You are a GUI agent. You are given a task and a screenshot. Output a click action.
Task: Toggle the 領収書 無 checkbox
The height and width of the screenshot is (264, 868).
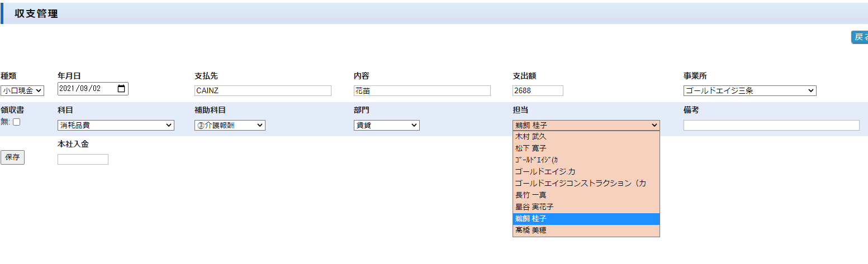tap(17, 122)
